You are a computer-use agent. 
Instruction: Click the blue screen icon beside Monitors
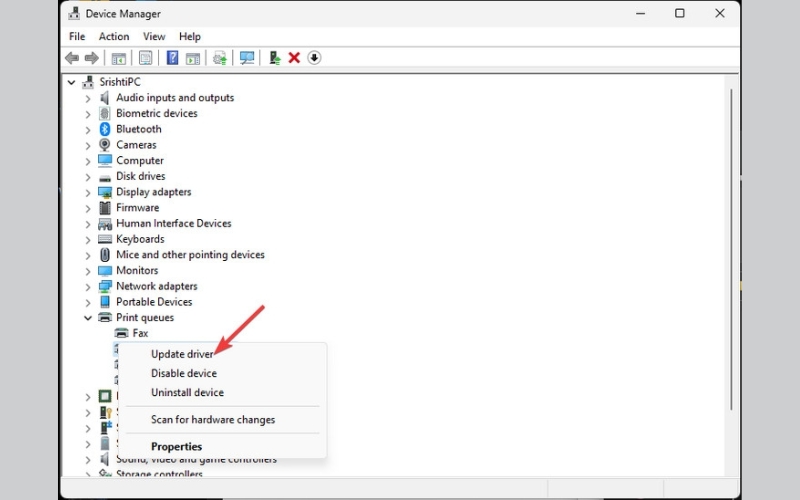[x=105, y=270]
